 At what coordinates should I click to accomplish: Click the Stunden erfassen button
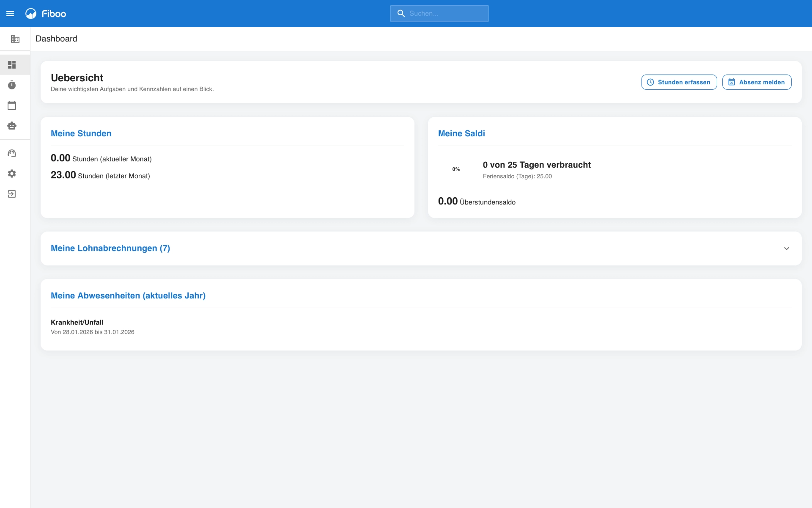[679, 82]
